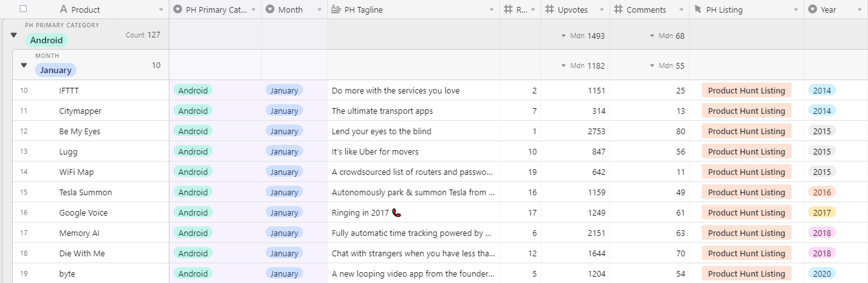Collapse the January month group
Image resolution: width=868 pixels, height=283 pixels.
click(x=24, y=65)
